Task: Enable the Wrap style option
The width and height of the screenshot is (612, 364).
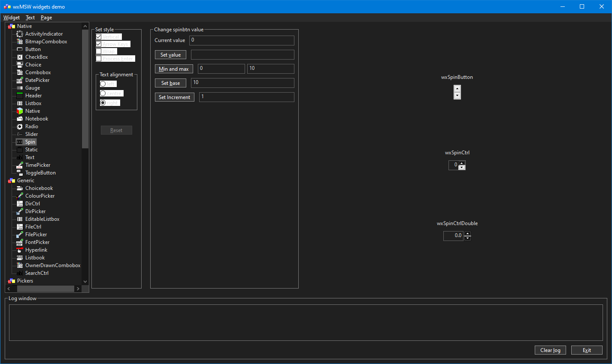Action: pos(99,51)
